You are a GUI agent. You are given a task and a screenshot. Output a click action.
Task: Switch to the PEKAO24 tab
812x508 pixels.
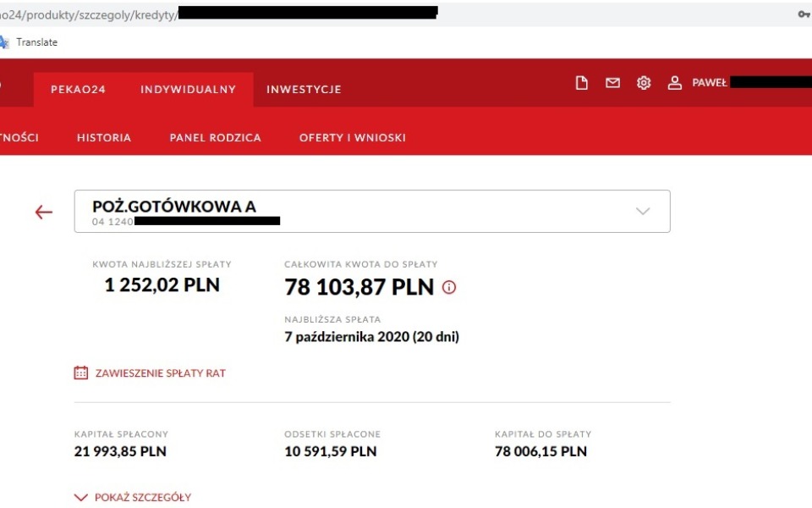click(x=78, y=90)
